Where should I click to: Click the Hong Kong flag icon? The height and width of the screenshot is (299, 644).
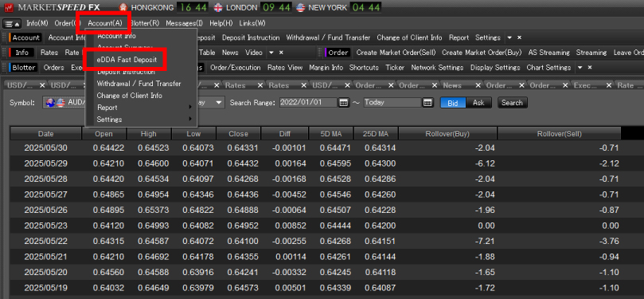[123, 7]
